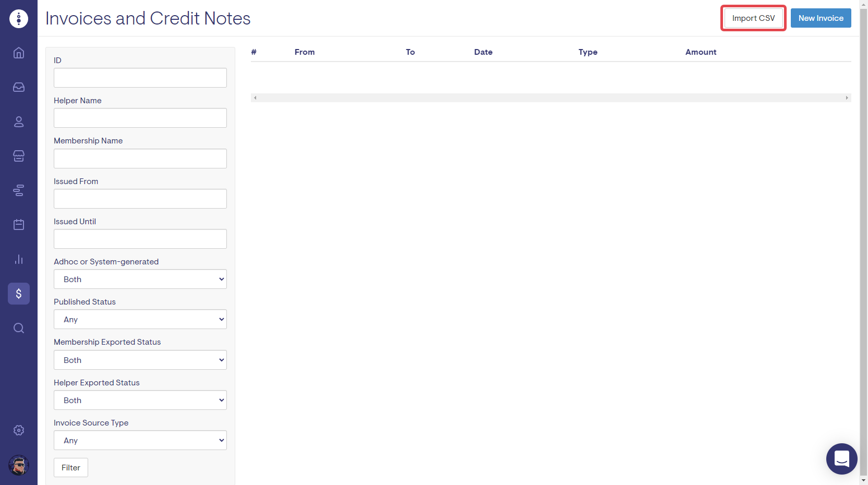The image size is (868, 485).
Task: Open Helper Exported Status dropdown
Action: click(x=140, y=400)
